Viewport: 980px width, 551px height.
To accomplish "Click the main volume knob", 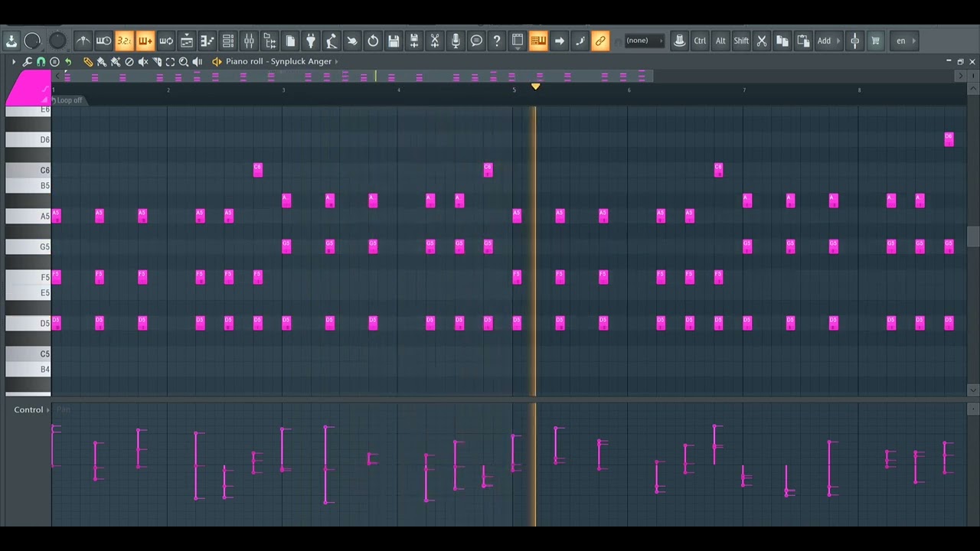I will tap(32, 41).
